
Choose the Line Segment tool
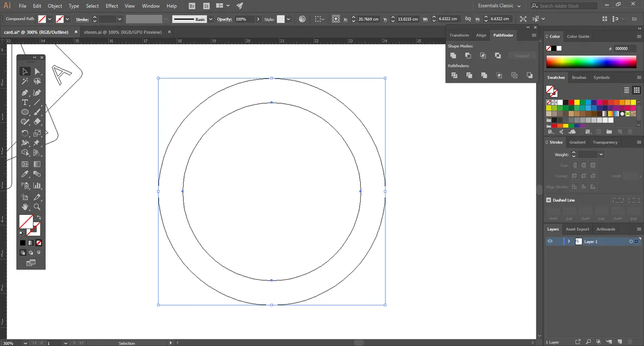click(x=37, y=103)
